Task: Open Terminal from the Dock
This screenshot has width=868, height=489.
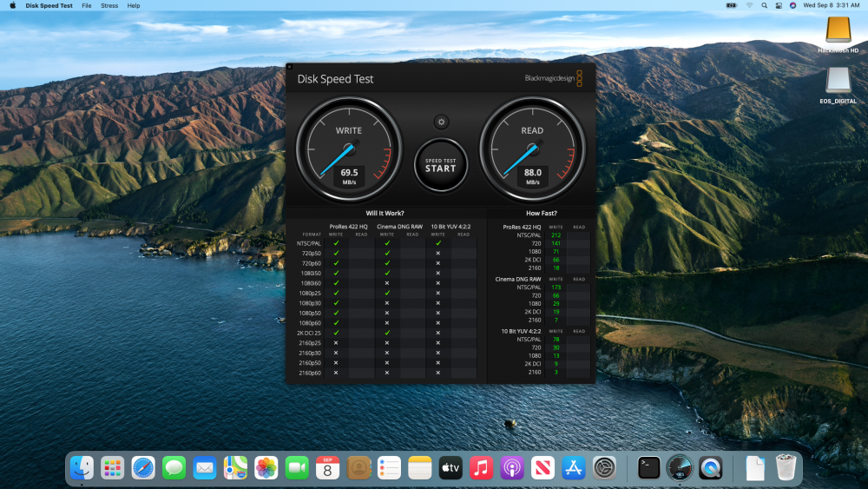Action: point(648,468)
